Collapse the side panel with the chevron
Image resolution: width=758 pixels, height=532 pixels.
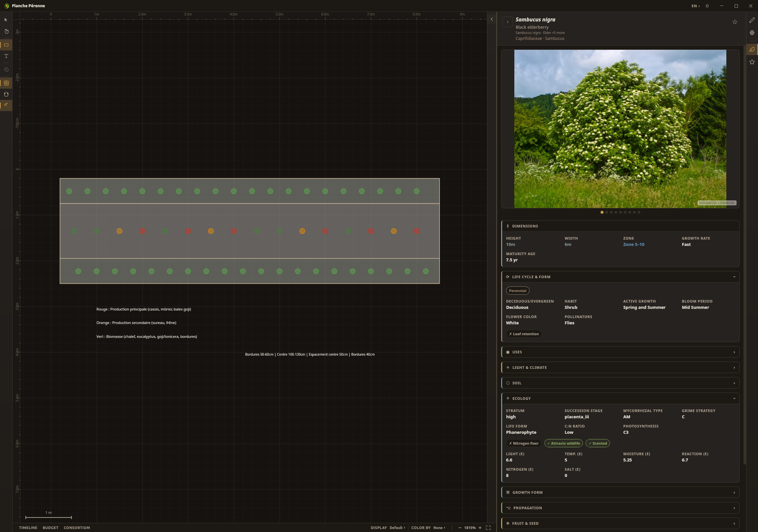[492, 19]
